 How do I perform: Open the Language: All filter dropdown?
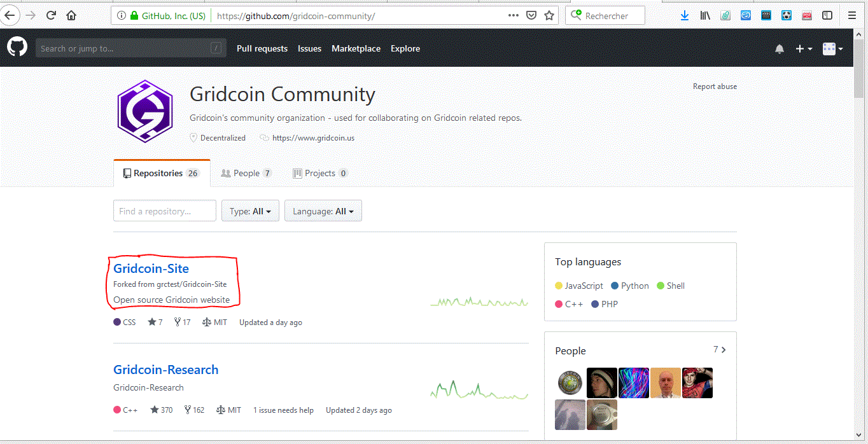[323, 211]
